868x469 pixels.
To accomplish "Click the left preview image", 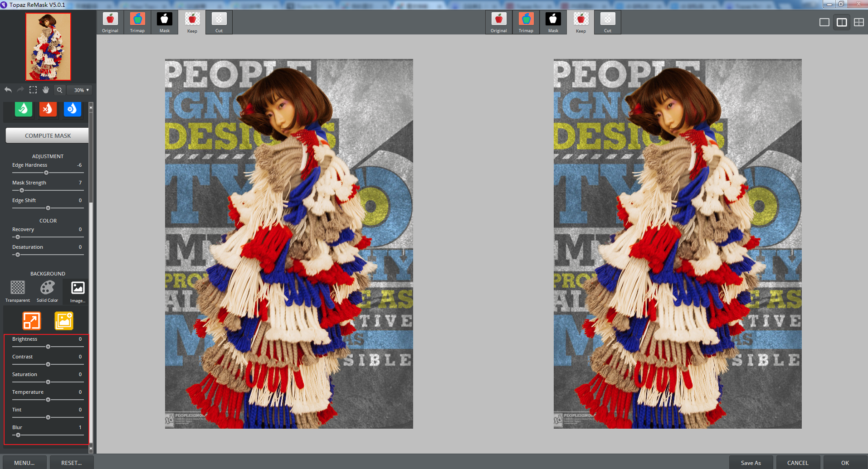I will (x=289, y=244).
